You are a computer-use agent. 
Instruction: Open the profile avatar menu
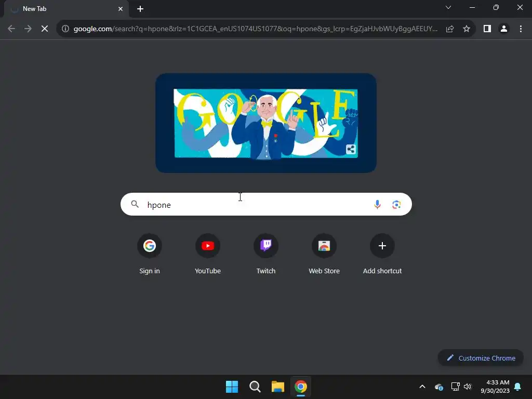504,29
